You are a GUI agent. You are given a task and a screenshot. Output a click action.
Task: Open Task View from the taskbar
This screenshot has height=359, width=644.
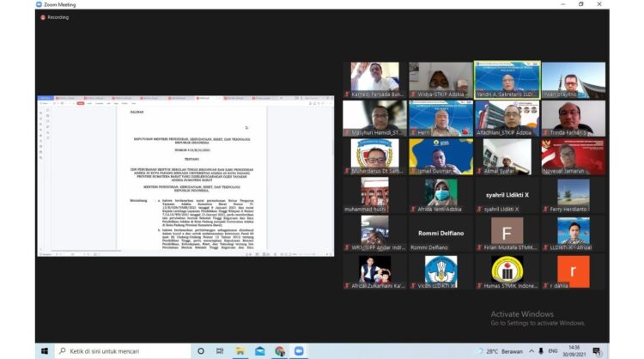pyautogui.click(x=220, y=350)
